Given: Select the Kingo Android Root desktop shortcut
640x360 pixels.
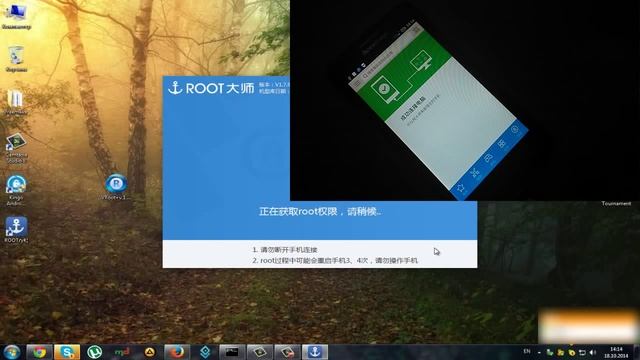Looking at the screenshot, I should pyautogui.click(x=16, y=190).
